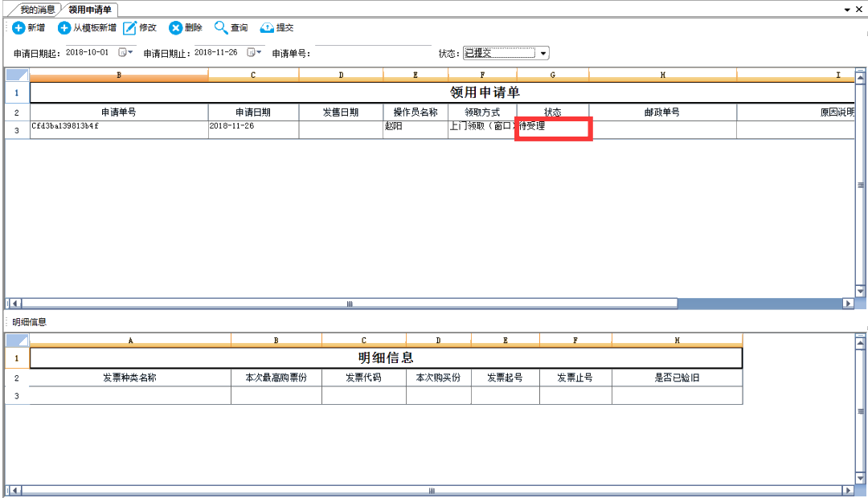Click the 邮政单号 column header

pos(662,112)
